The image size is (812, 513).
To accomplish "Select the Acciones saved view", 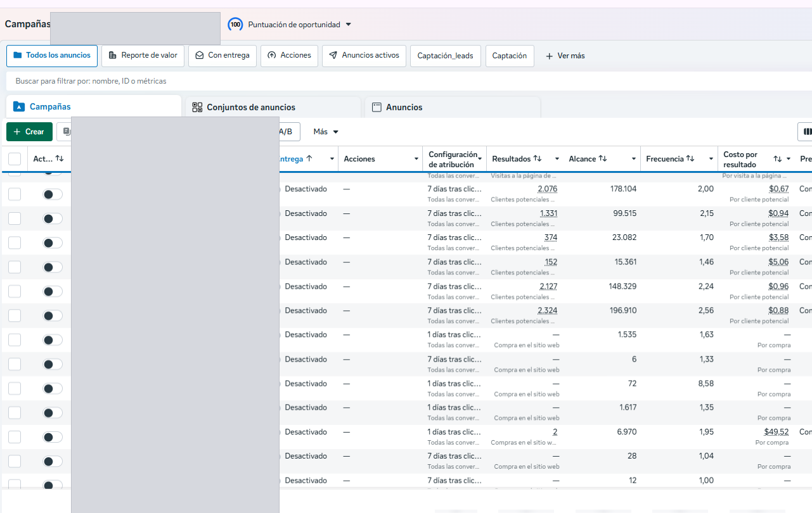I will [x=289, y=56].
